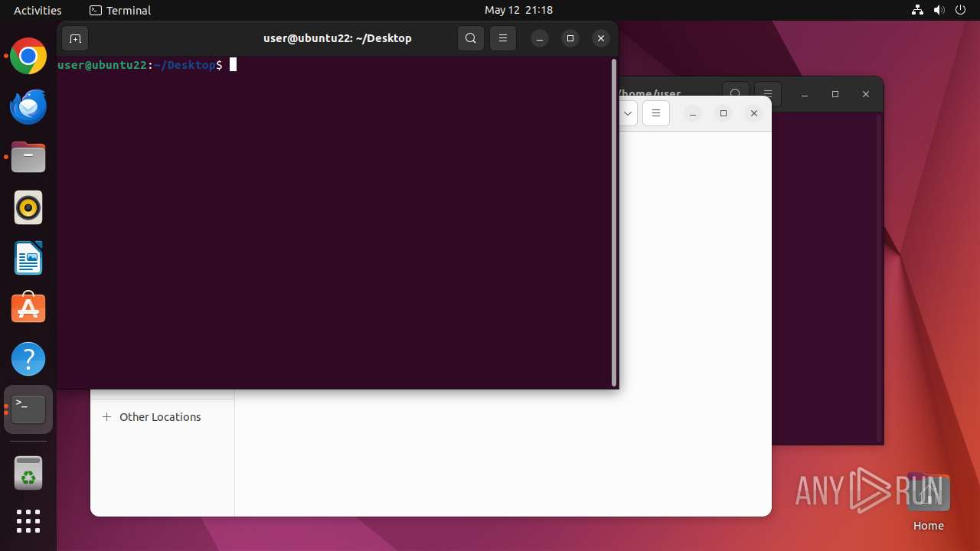Close the front Terminal window

(x=601, y=38)
